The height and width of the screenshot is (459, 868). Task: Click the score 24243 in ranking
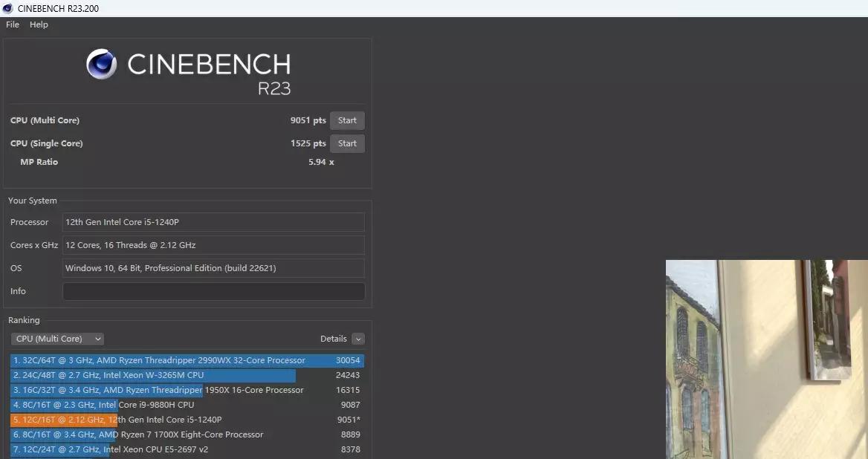pos(348,376)
